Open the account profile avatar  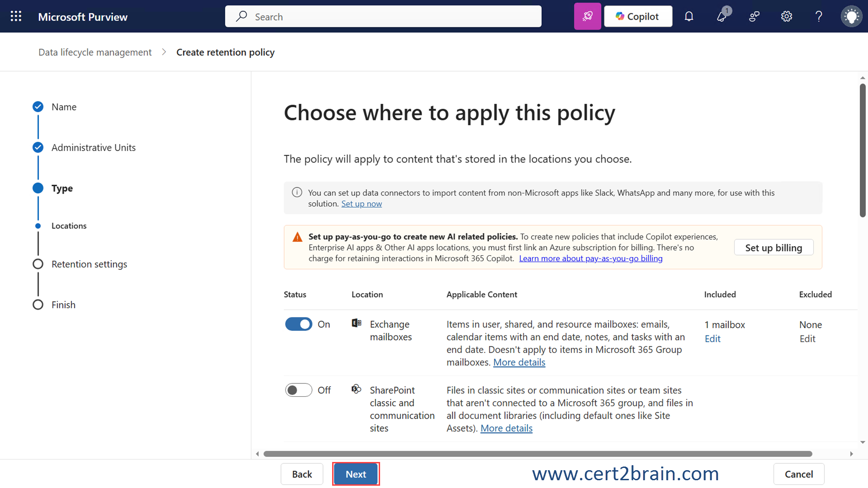851,16
